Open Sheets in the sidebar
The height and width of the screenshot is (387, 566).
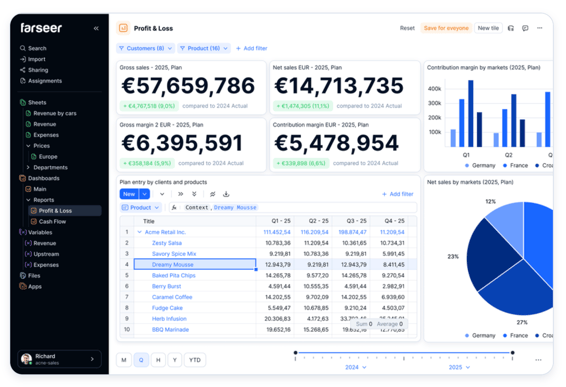pyautogui.click(x=33, y=102)
